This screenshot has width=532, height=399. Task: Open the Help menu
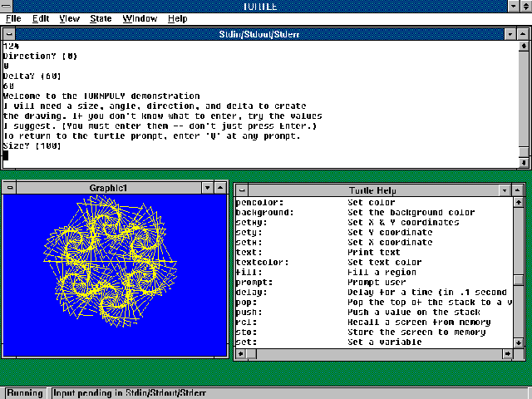(x=177, y=18)
